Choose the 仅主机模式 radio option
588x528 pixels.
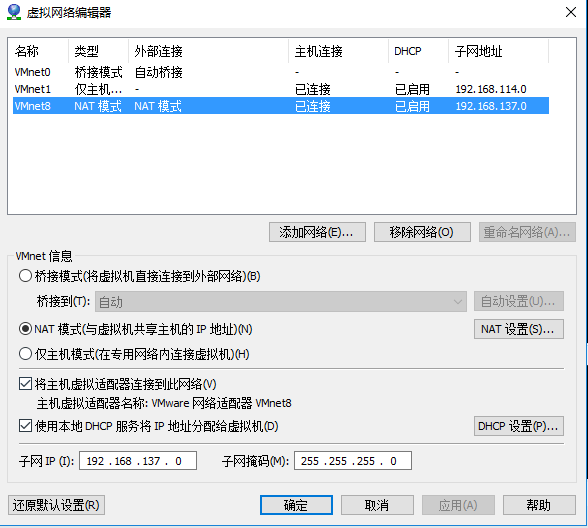click(25, 354)
